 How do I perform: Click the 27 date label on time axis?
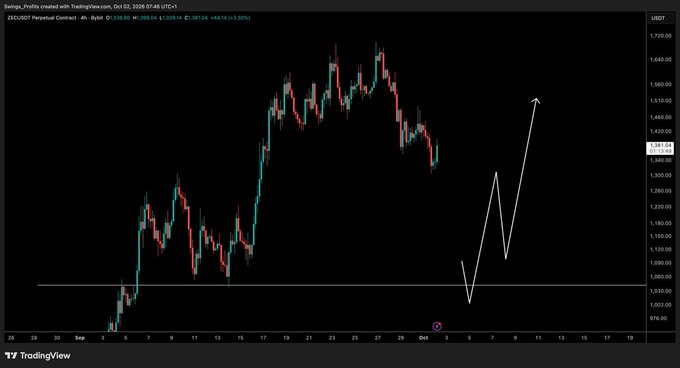[378, 338]
